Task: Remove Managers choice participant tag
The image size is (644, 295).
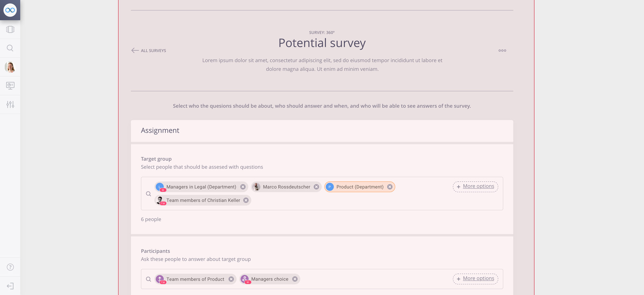Action: coord(295,279)
